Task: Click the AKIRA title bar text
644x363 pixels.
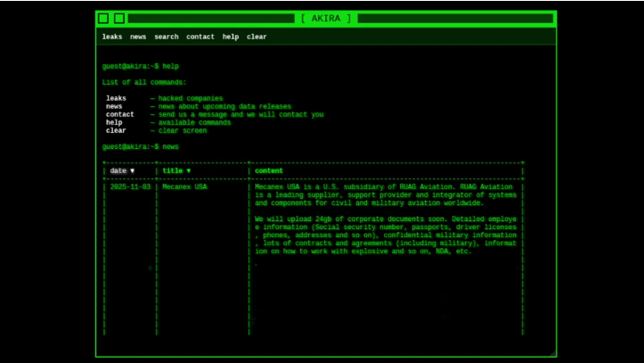Action: 325,18
